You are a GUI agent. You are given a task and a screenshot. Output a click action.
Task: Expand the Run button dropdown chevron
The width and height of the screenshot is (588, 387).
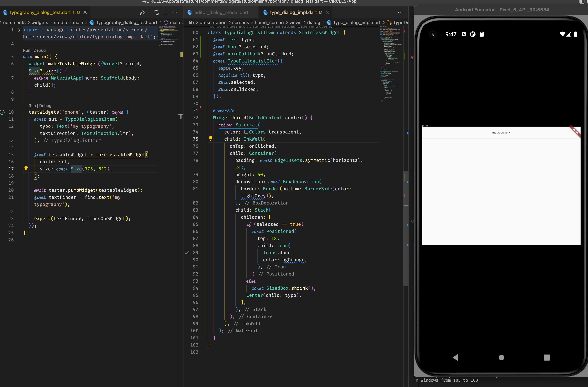tap(149, 12)
